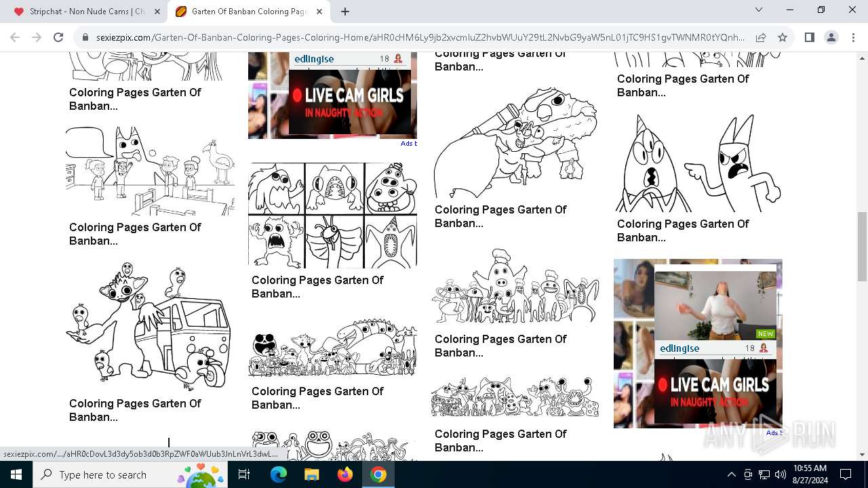The image size is (868, 488).
Task: Open the tab search dropdown
Action: tap(759, 9)
